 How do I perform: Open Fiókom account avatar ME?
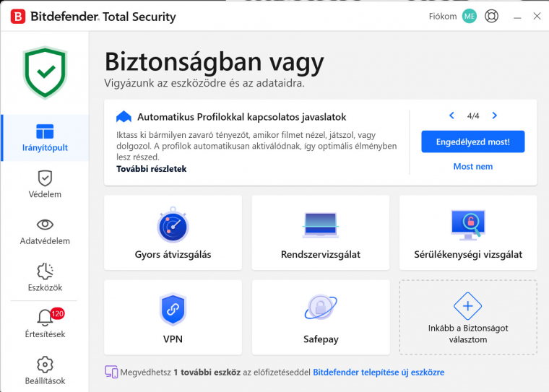pyautogui.click(x=469, y=16)
